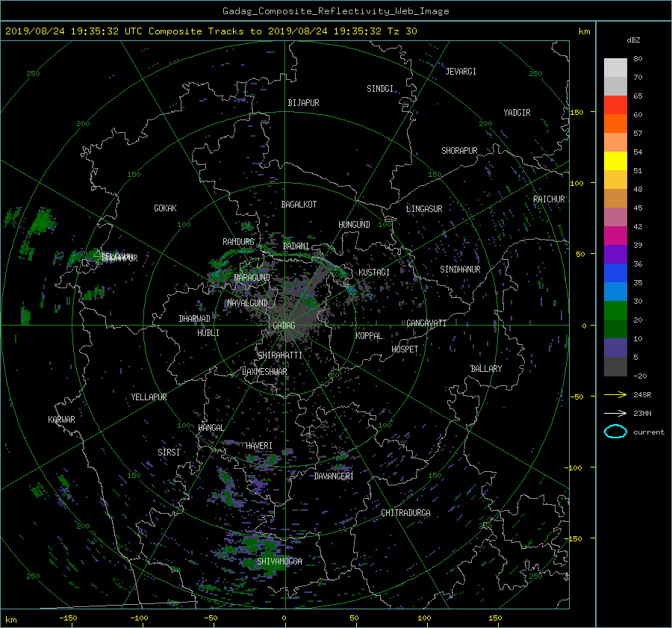Click the red 60 dBZ color swatch
This screenshot has width=672, height=628.
point(615,105)
